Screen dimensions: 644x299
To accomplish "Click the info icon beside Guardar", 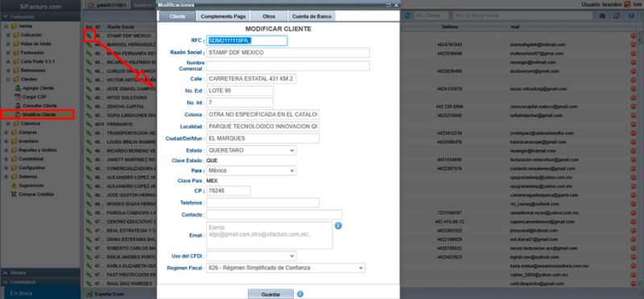I will click(300, 294).
